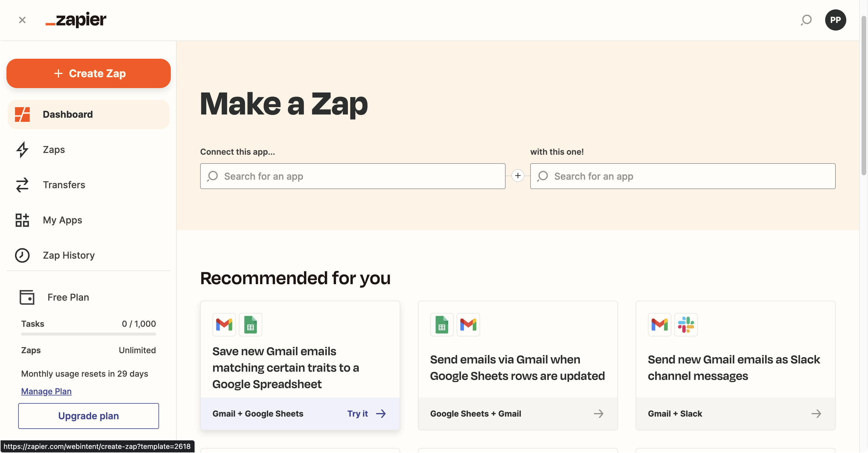Screen dimensions: 868x453
Task: Click the Slack icon on the Gmail + Slack card
Action: pyautogui.click(x=686, y=325)
